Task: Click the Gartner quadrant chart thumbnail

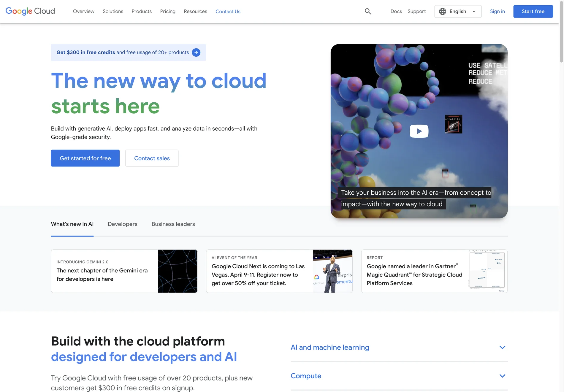Action: 487,271
